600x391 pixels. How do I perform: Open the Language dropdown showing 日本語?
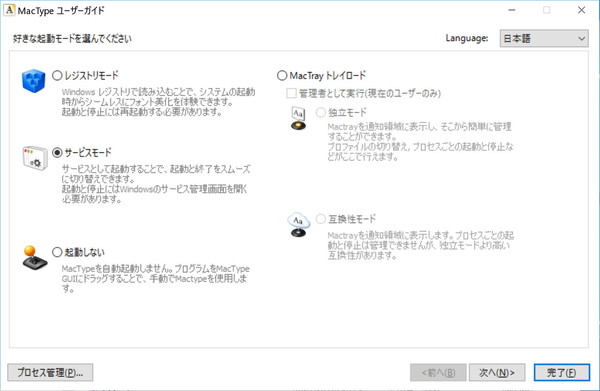pos(544,39)
